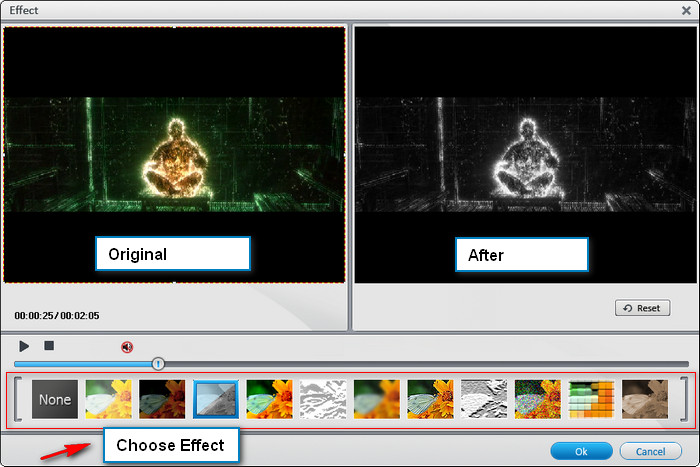This screenshot has height=467, width=700.
Task: Click the right bracket of effects strip
Action: point(683,399)
